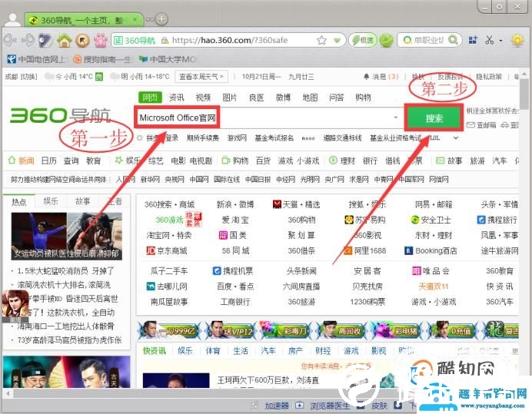Open the 新闻 category link
Viewport: 532px width, 414px height.
(26, 161)
